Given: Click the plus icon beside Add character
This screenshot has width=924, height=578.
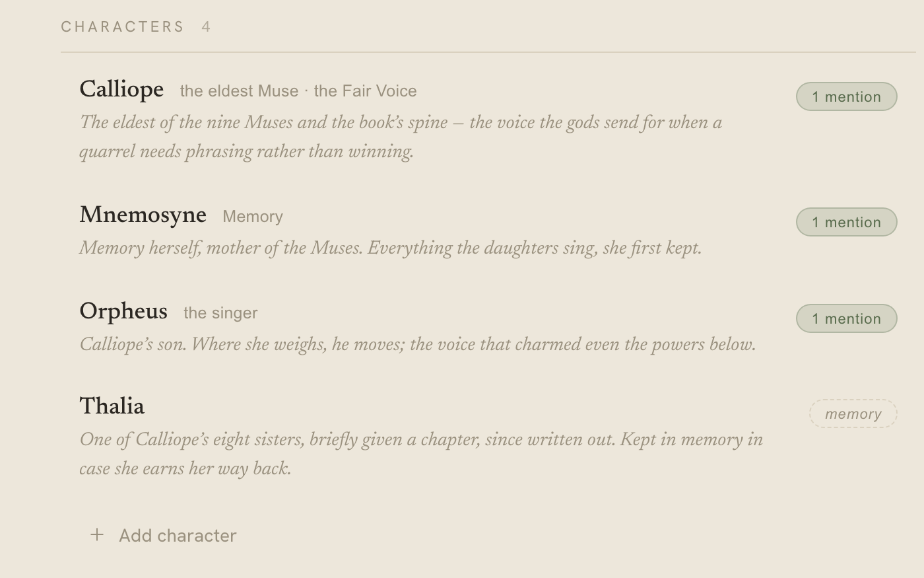Looking at the screenshot, I should click(97, 535).
